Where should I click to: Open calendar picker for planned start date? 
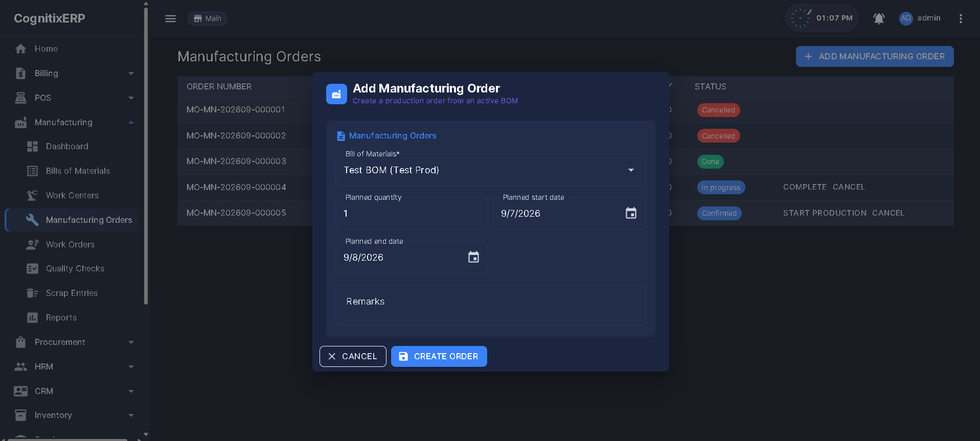click(x=631, y=213)
